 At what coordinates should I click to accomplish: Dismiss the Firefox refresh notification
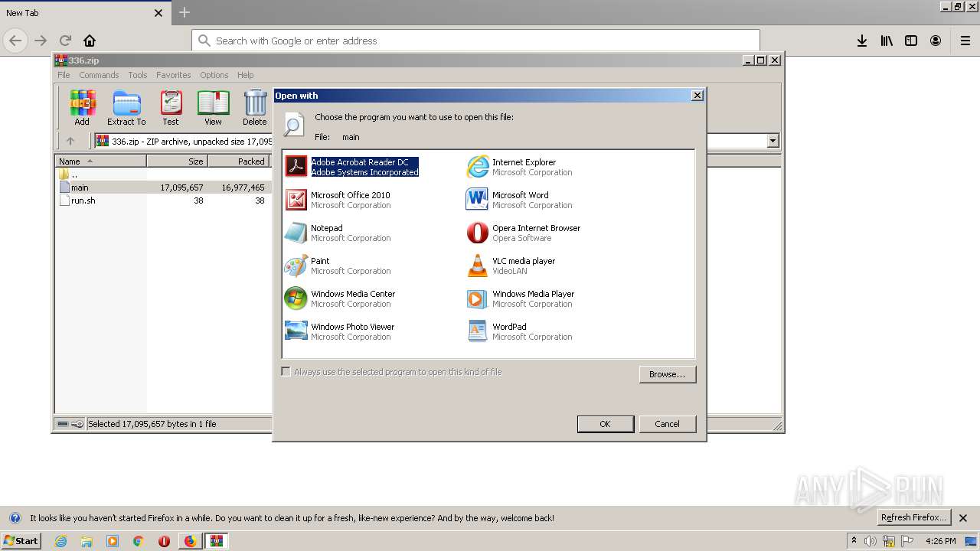coord(963,518)
